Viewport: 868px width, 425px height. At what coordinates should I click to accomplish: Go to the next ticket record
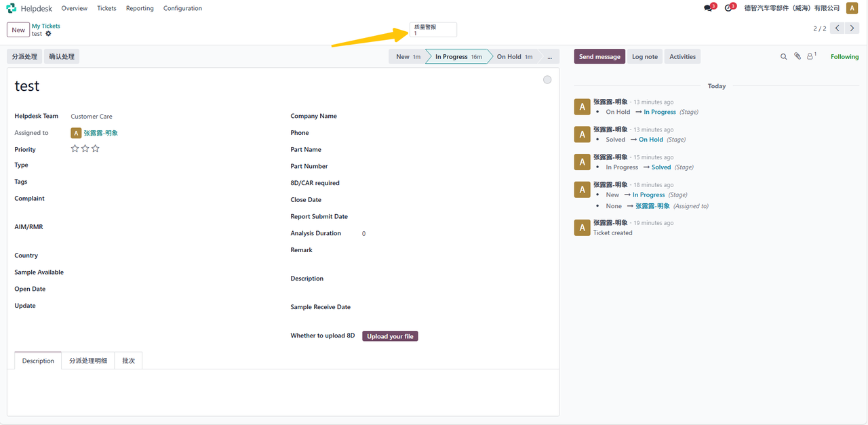(x=854, y=28)
